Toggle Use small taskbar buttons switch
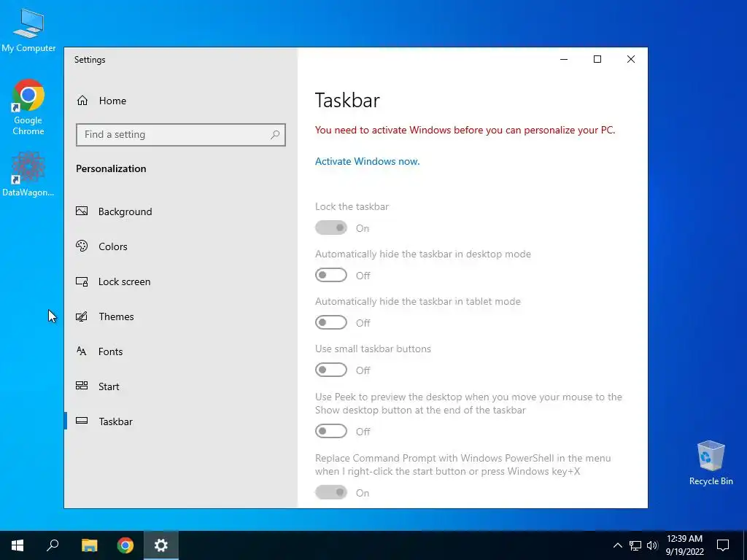 tap(331, 370)
